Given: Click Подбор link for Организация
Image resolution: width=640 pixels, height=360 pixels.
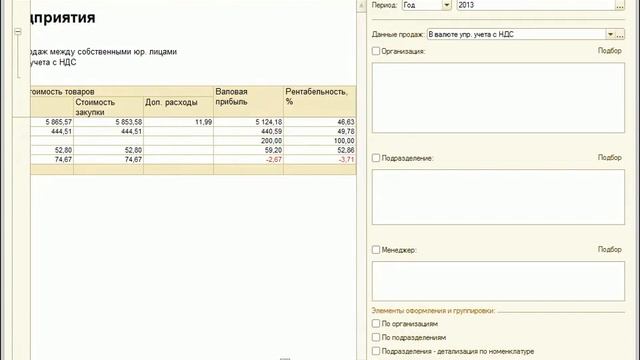Looking at the screenshot, I should pyautogui.click(x=609, y=51).
